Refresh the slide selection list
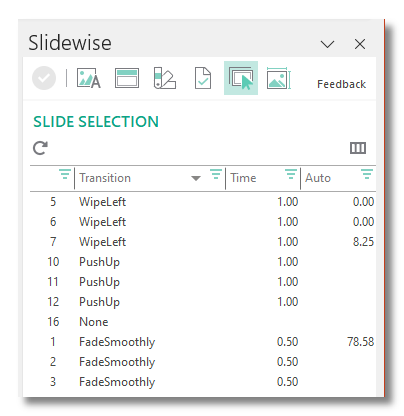This screenshot has height=416, width=404. pyautogui.click(x=40, y=148)
